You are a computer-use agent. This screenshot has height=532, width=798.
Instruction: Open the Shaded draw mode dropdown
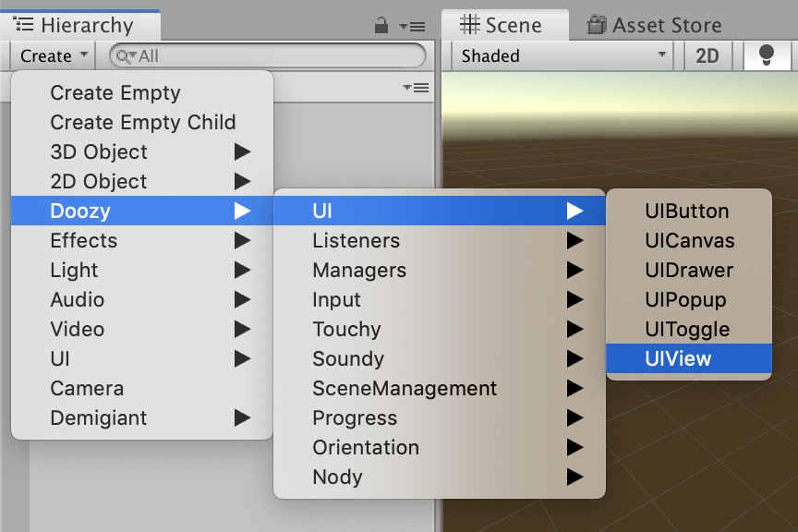(562, 55)
